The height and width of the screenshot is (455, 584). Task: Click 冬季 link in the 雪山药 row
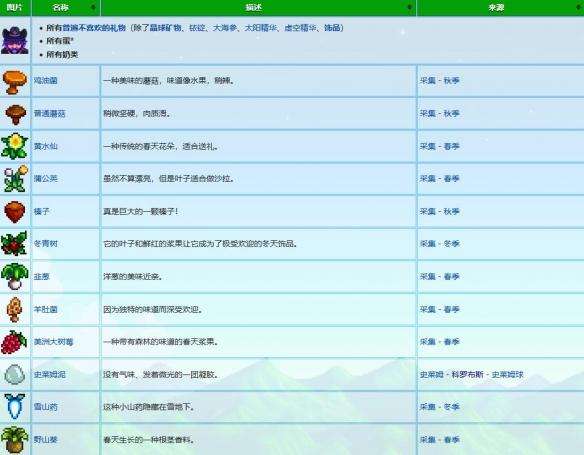pos(451,407)
